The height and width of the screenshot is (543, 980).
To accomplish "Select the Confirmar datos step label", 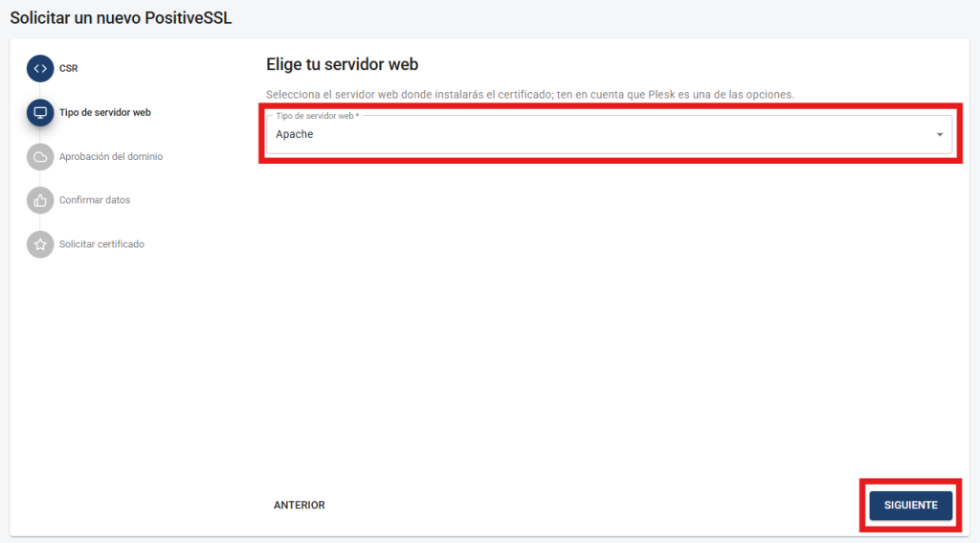I will tap(95, 200).
